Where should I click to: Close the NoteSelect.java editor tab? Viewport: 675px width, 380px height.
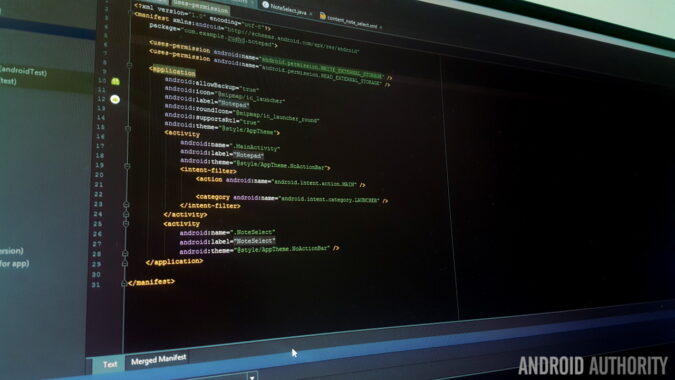click(311, 14)
